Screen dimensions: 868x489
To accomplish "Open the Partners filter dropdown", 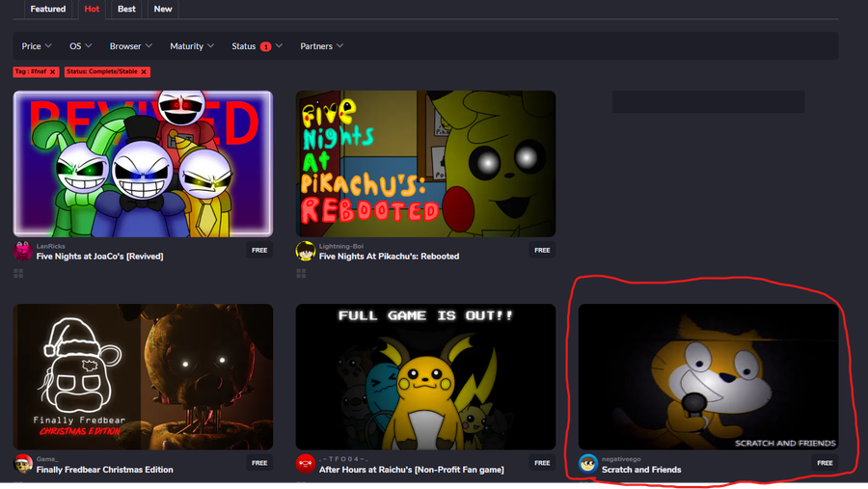I will click(x=321, y=46).
